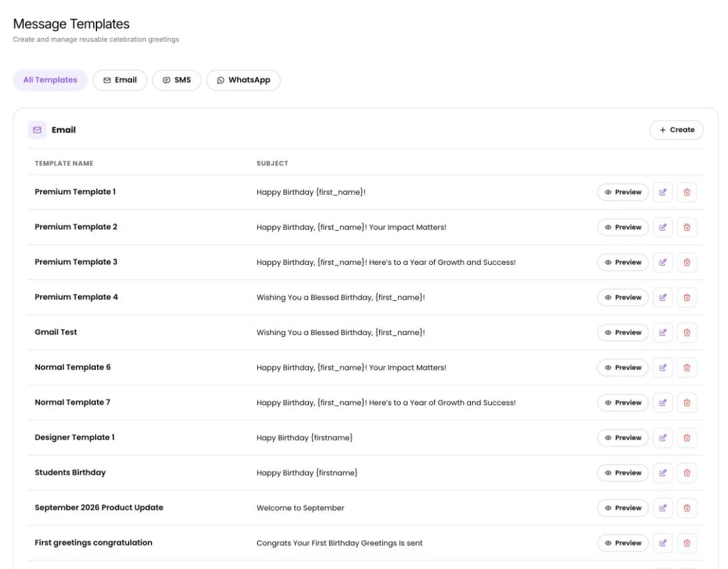Select 'First greetings congratulation' name
The image size is (728, 569).
coord(93,543)
